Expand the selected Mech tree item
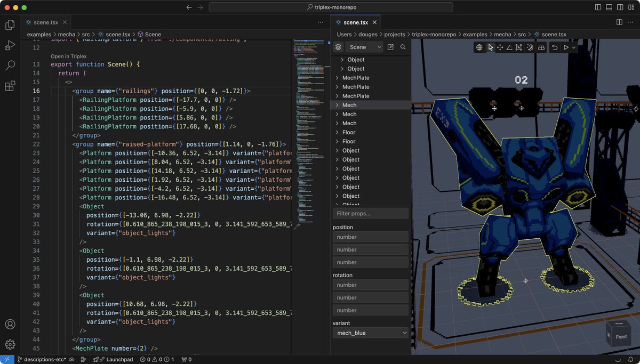The width and height of the screenshot is (640, 364). [x=337, y=105]
